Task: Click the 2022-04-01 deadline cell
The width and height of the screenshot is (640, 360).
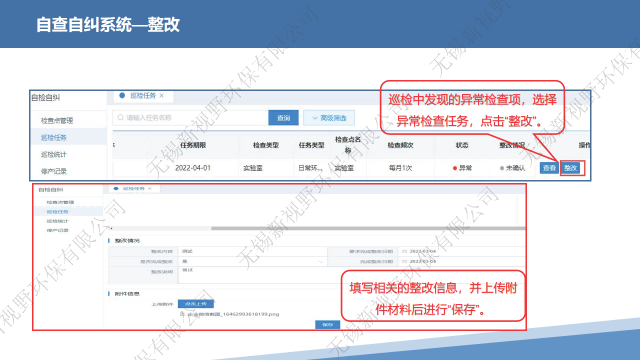Action: [193, 168]
